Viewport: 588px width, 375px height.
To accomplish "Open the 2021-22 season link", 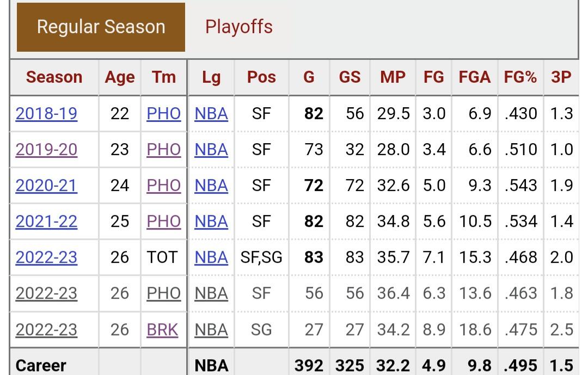I will tap(46, 221).
